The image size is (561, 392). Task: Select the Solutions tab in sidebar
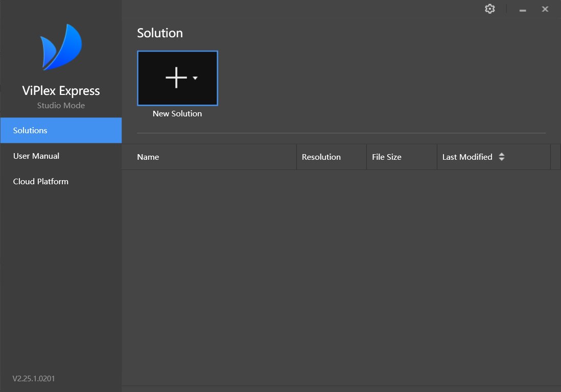pyautogui.click(x=61, y=131)
